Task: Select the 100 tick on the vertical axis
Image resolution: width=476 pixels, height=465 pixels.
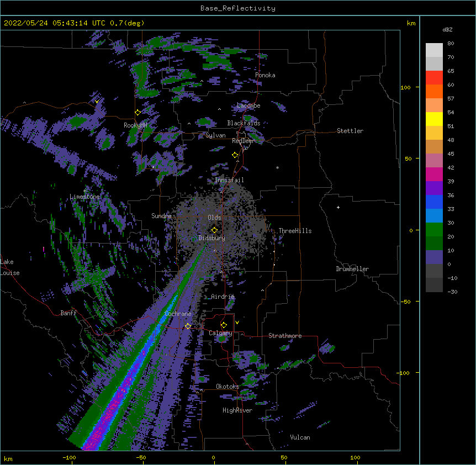Action: pyautogui.click(x=405, y=87)
